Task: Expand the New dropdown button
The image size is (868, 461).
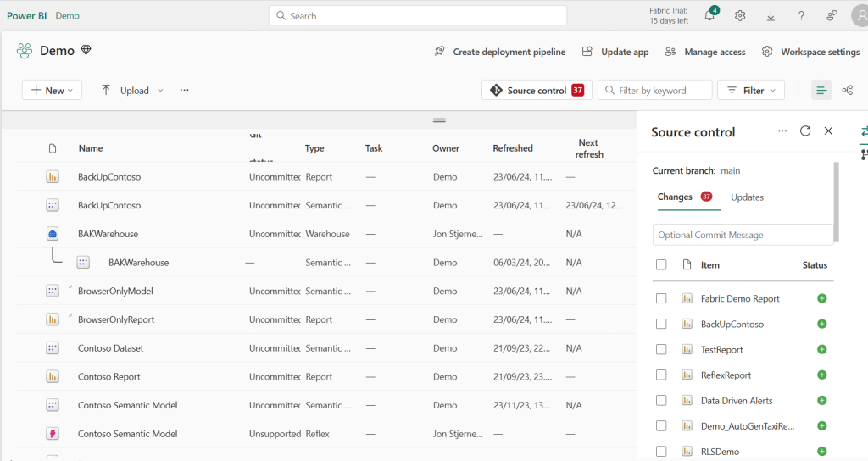Action: point(52,91)
